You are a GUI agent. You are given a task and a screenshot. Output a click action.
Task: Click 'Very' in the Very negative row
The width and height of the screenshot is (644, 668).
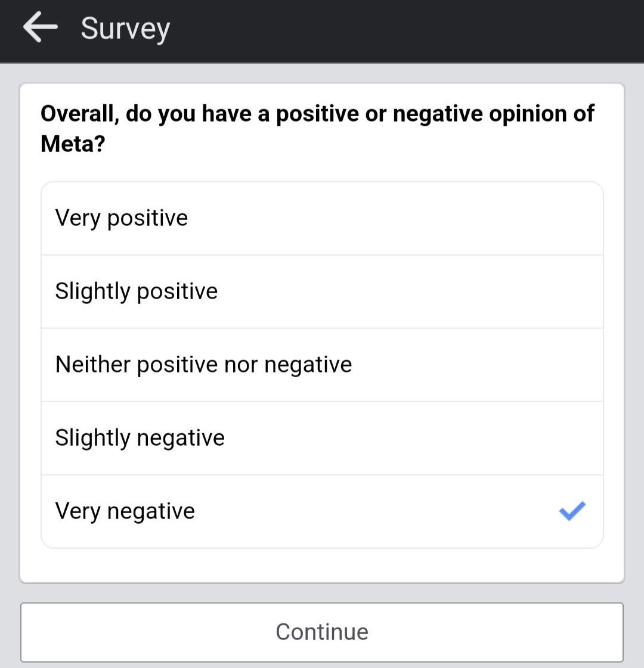[x=78, y=511]
